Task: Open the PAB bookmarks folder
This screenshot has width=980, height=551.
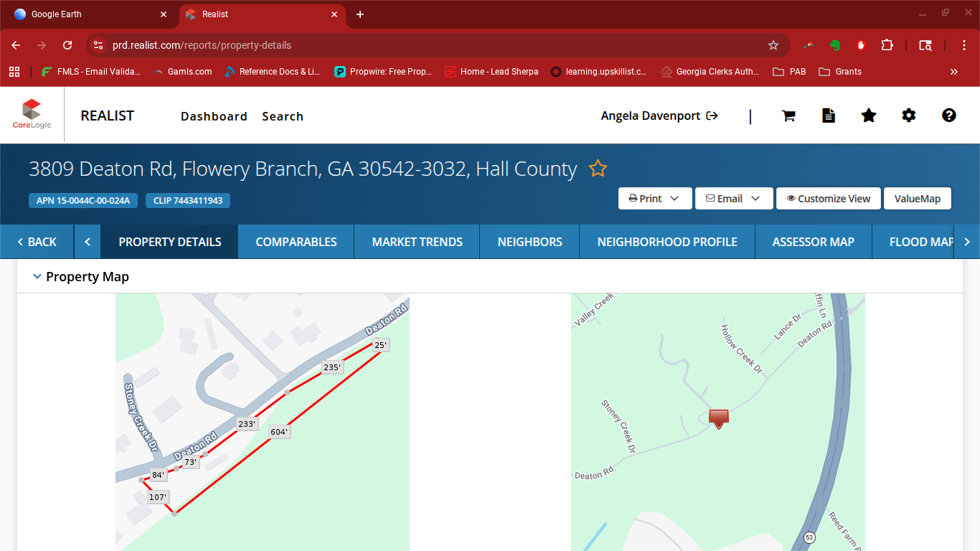Action: pos(789,72)
